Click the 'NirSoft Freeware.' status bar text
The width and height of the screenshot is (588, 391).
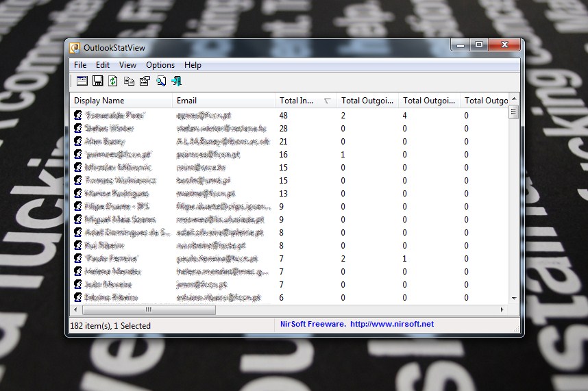[x=313, y=324]
